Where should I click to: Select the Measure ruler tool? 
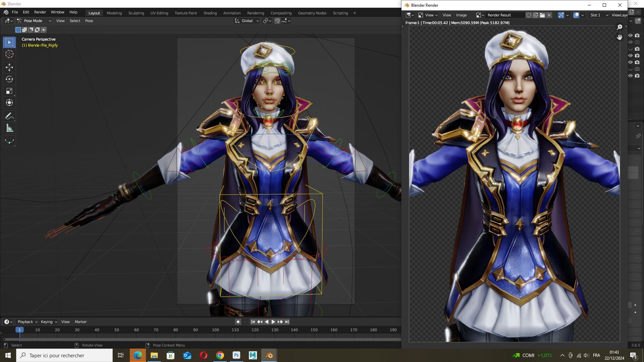point(9,128)
